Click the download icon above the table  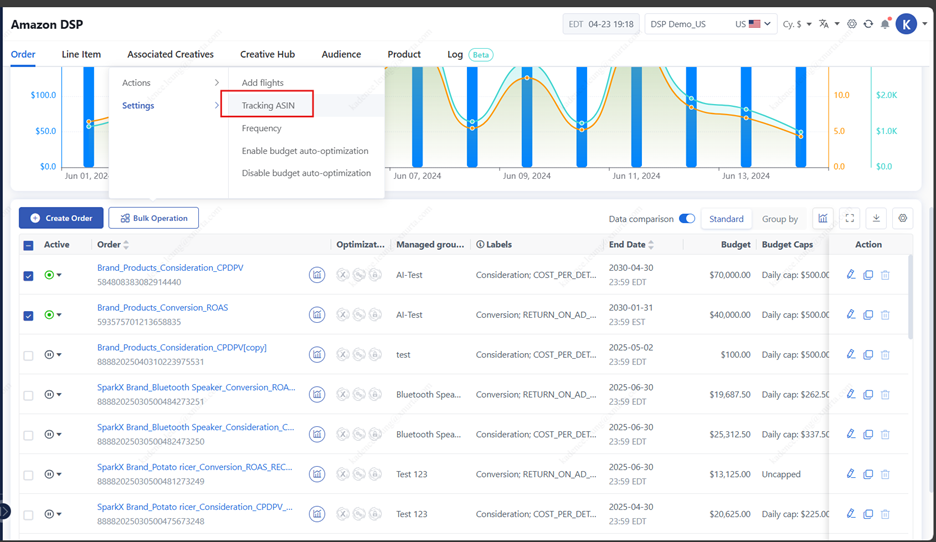[x=876, y=218]
